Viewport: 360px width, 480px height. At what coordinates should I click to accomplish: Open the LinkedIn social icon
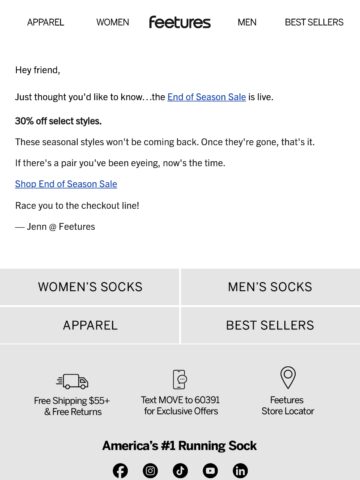pyautogui.click(x=240, y=471)
